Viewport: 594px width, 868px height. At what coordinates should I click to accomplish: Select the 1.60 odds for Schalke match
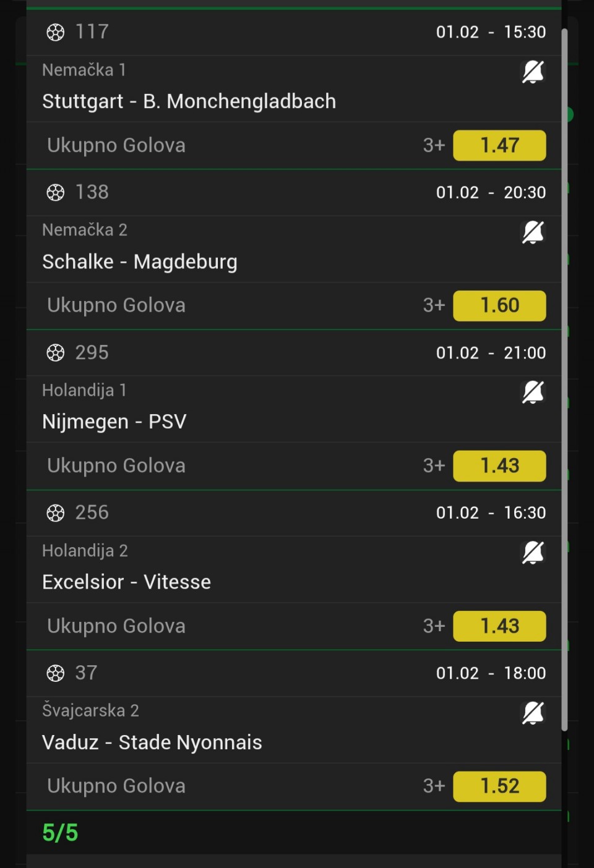tap(499, 305)
